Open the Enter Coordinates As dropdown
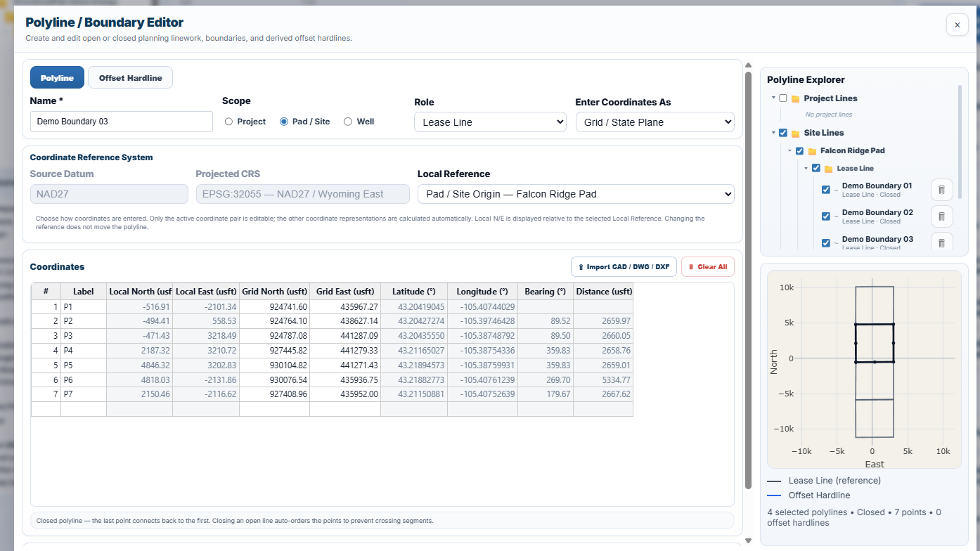980x551 pixels. (655, 122)
